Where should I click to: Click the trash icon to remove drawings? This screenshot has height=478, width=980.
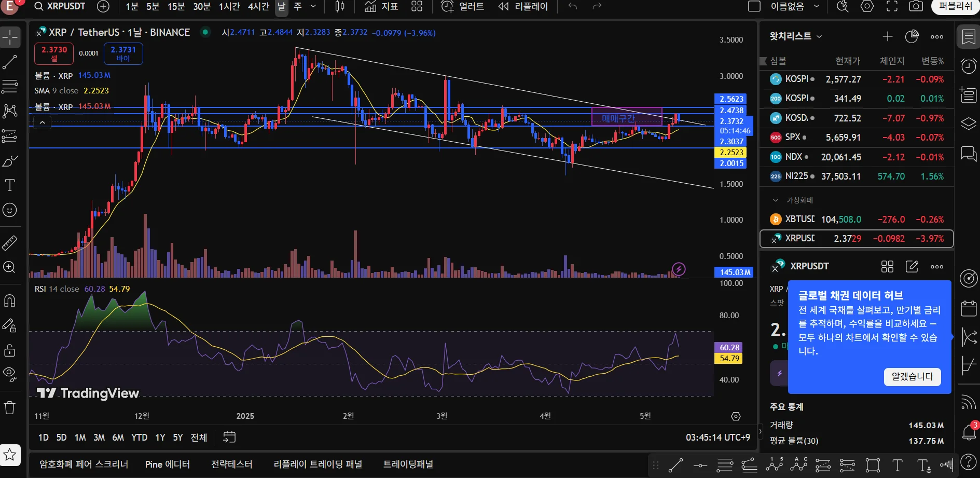tap(10, 407)
